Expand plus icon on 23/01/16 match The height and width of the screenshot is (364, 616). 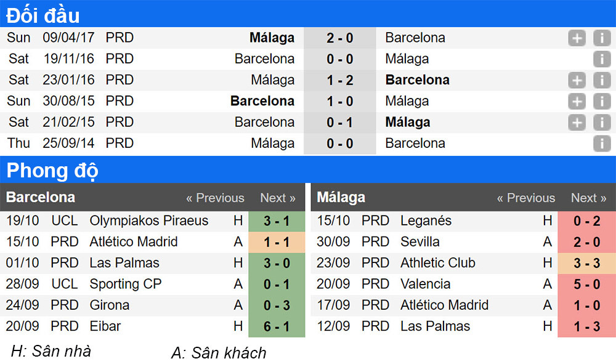click(x=577, y=80)
